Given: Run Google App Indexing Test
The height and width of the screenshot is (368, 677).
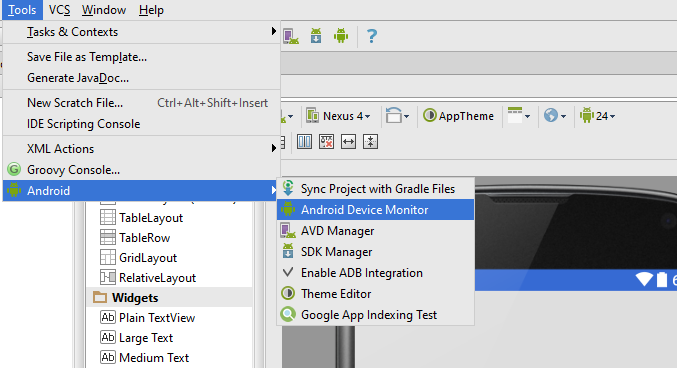Looking at the screenshot, I should point(376,315).
